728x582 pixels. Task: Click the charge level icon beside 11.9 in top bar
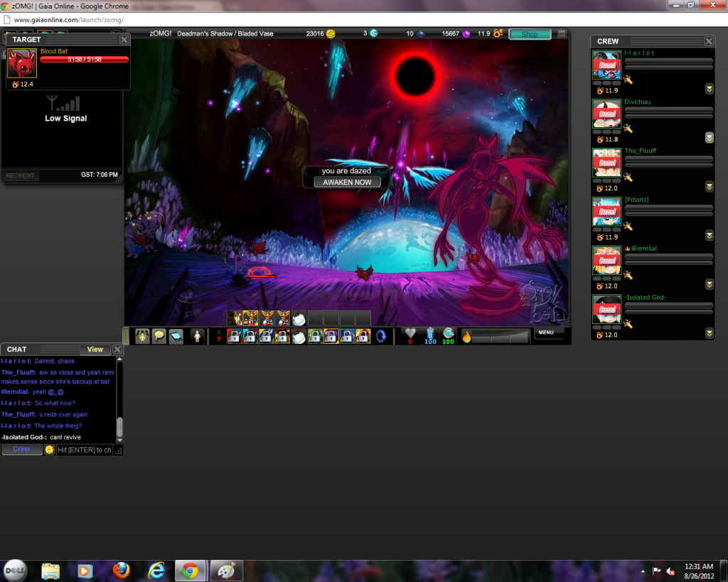498,33
